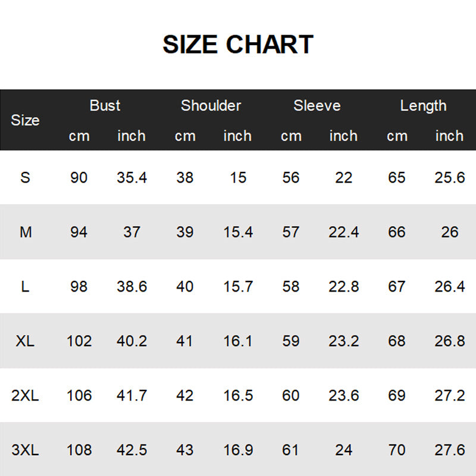Select the M size row label
Viewport: 476px width, 476px height.
[25, 232]
